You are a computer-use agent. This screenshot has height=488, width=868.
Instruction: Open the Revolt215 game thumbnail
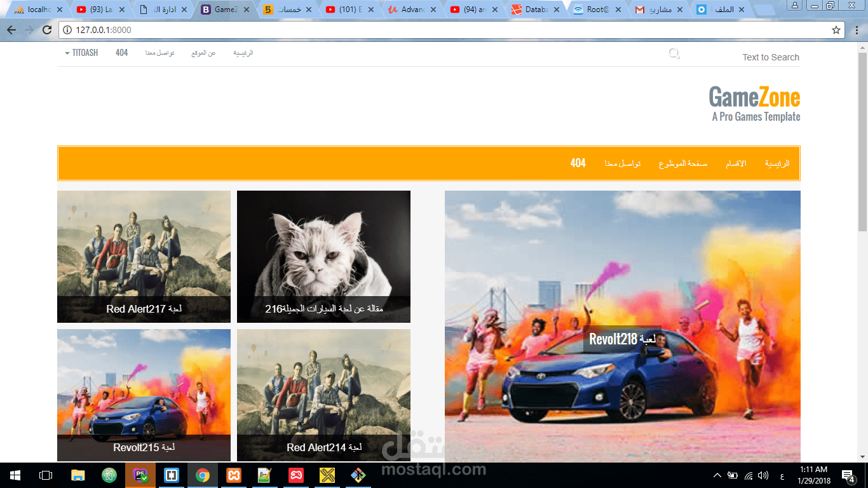[x=144, y=395]
